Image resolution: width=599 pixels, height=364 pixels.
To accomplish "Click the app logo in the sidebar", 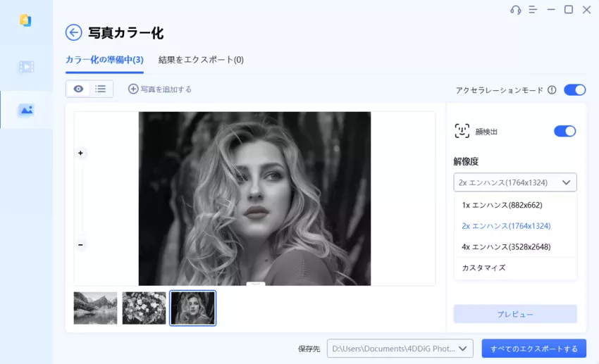I will (25, 20).
